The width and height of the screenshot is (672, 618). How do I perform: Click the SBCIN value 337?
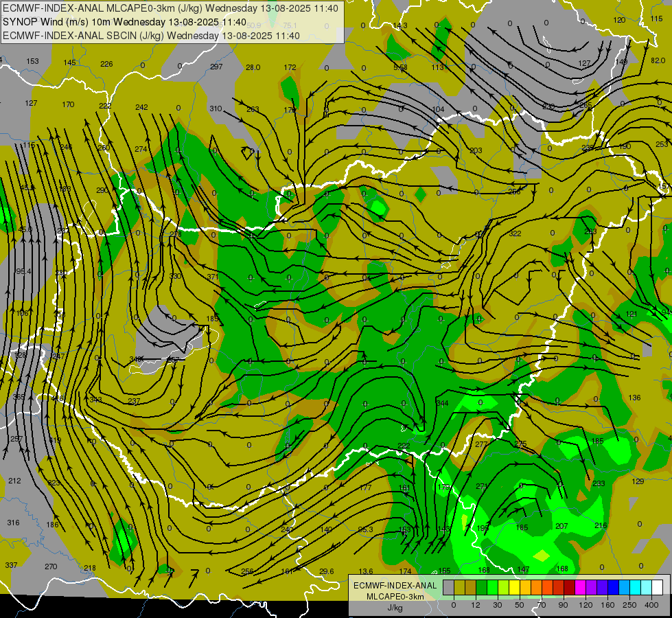click(x=11, y=565)
